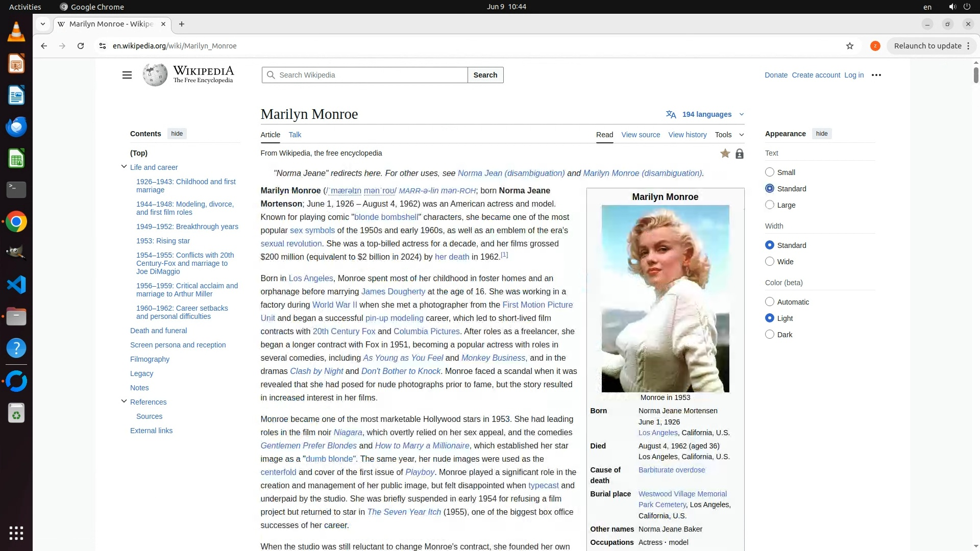
Task: Click the featured article star icon
Action: click(x=725, y=154)
